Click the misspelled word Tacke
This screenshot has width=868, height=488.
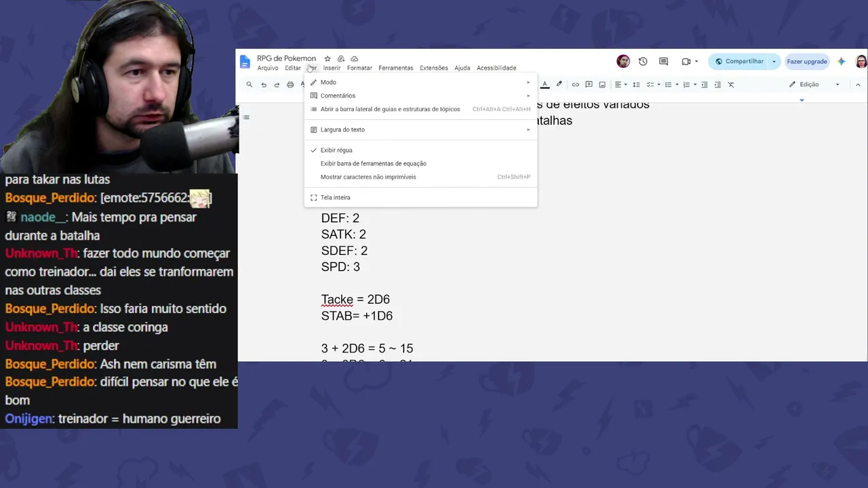(x=337, y=300)
